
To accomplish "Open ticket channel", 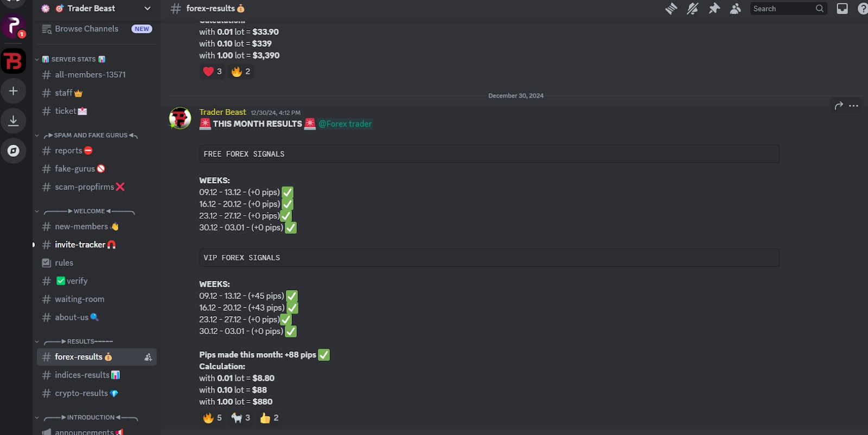I will coord(97,111).
